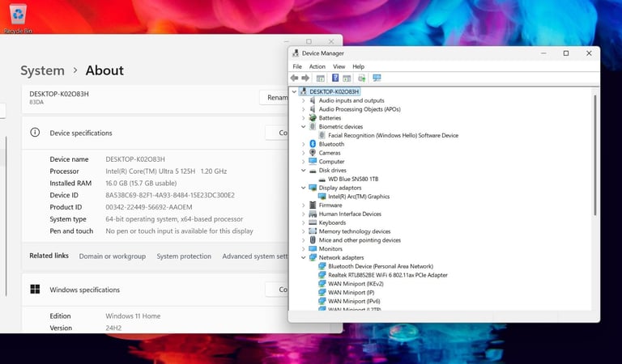
Task: Click the Device Manager vertical scrollbar
Action: pyautogui.click(x=594, y=155)
